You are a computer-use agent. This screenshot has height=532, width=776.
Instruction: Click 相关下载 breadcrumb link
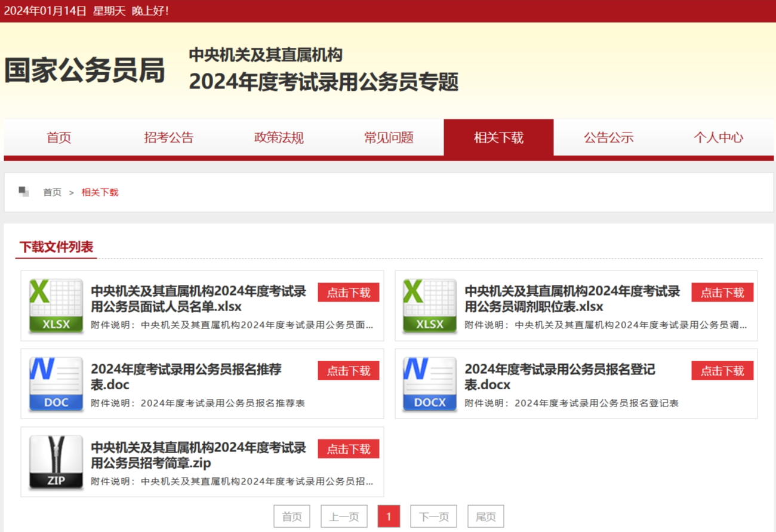(100, 192)
